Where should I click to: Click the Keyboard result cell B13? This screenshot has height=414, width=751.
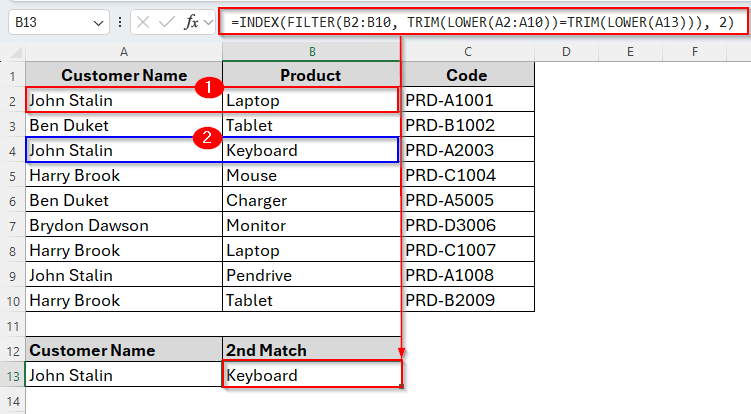(x=311, y=376)
